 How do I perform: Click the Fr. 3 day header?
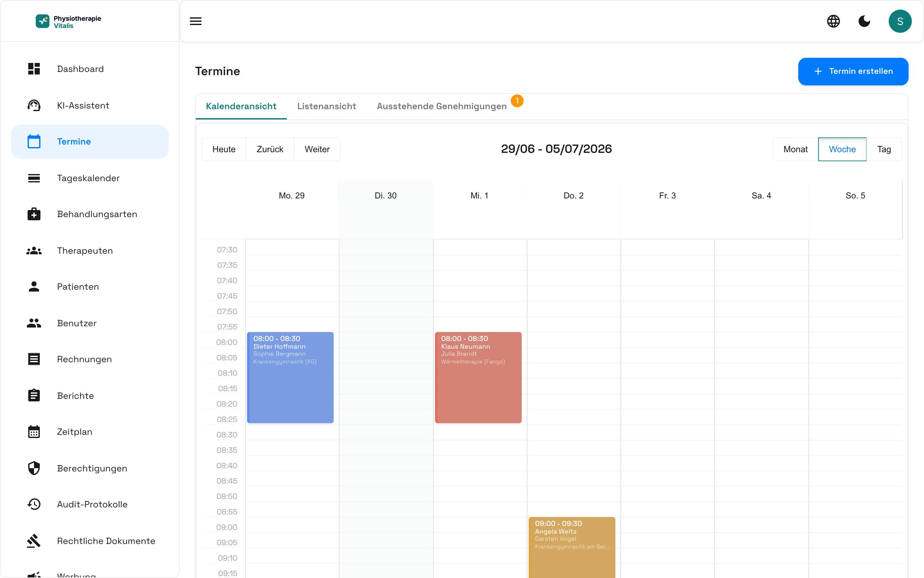667,196
